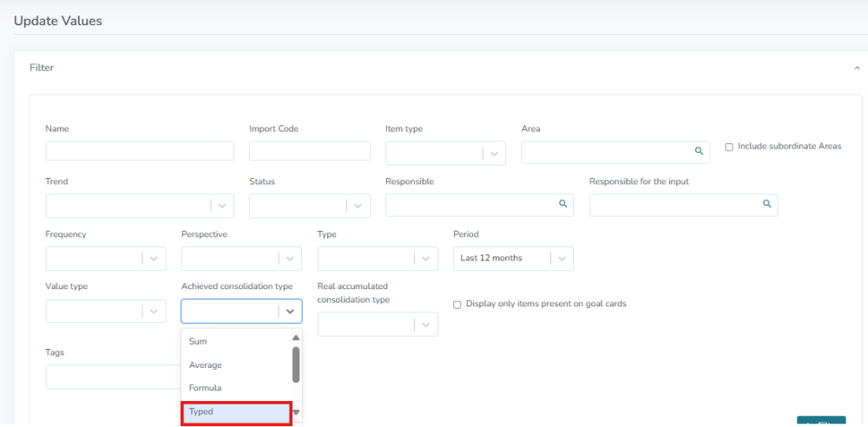Enable Include subordinate Areas checkbox
Viewport: 868px width, 427px height.
[729, 147]
